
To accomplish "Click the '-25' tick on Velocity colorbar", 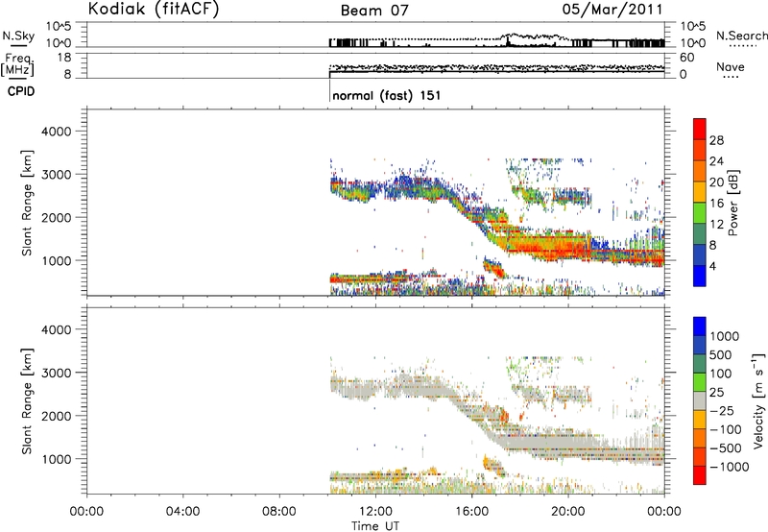I will coord(722,410).
